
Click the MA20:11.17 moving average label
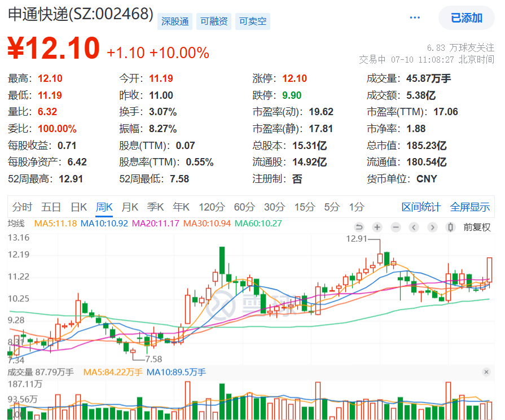[x=155, y=224]
